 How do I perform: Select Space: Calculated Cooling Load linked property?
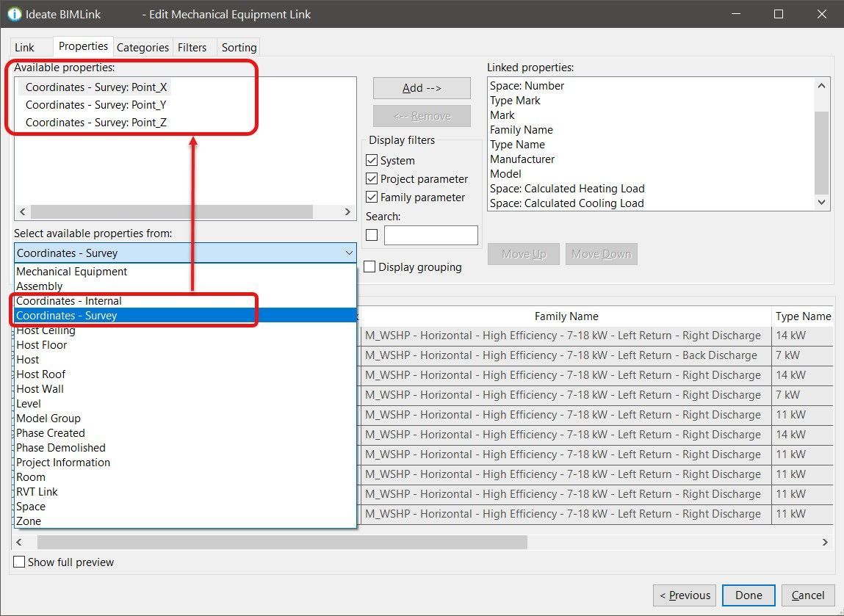click(x=567, y=203)
